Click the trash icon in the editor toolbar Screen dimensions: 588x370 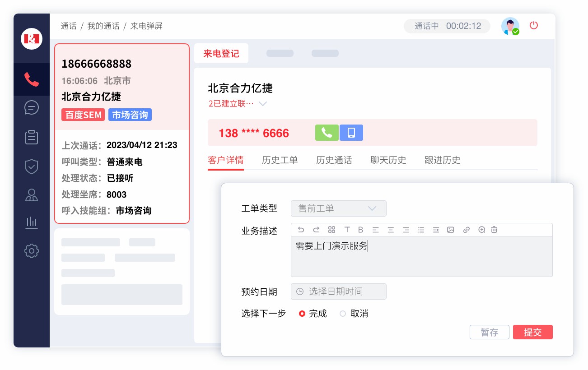pos(494,230)
